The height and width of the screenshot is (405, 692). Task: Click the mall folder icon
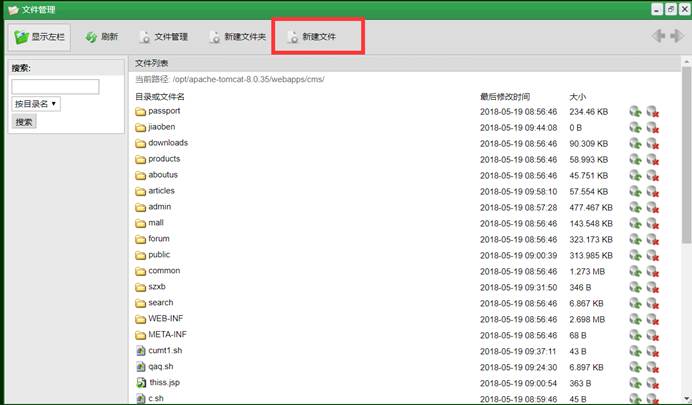(140, 223)
